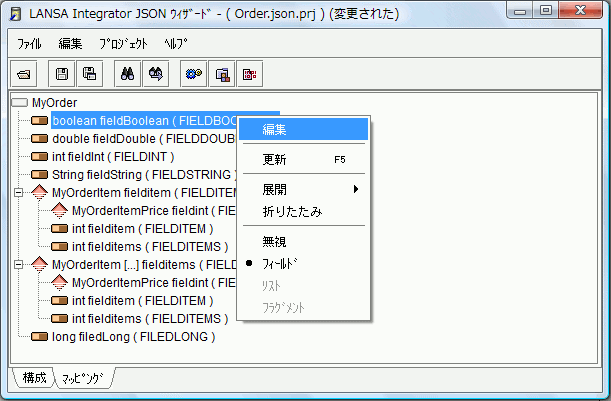Select the フィールド radio option
The width and height of the screenshot is (611, 401).
[x=304, y=264]
